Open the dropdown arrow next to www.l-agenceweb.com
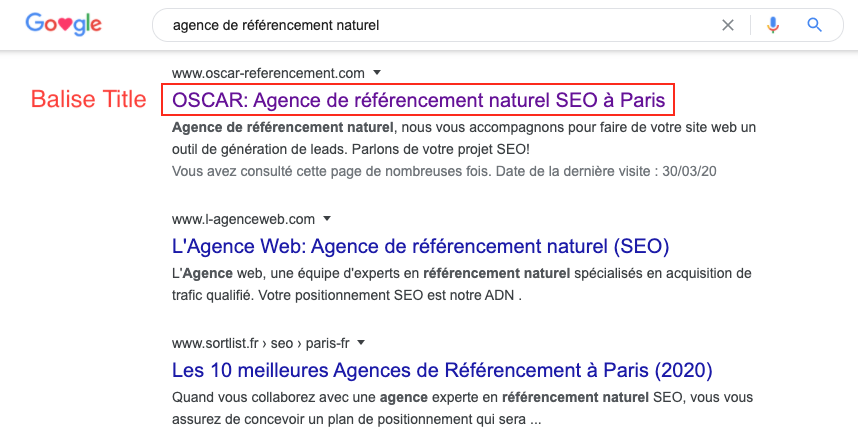This screenshot has width=858, height=445. pyautogui.click(x=327, y=218)
